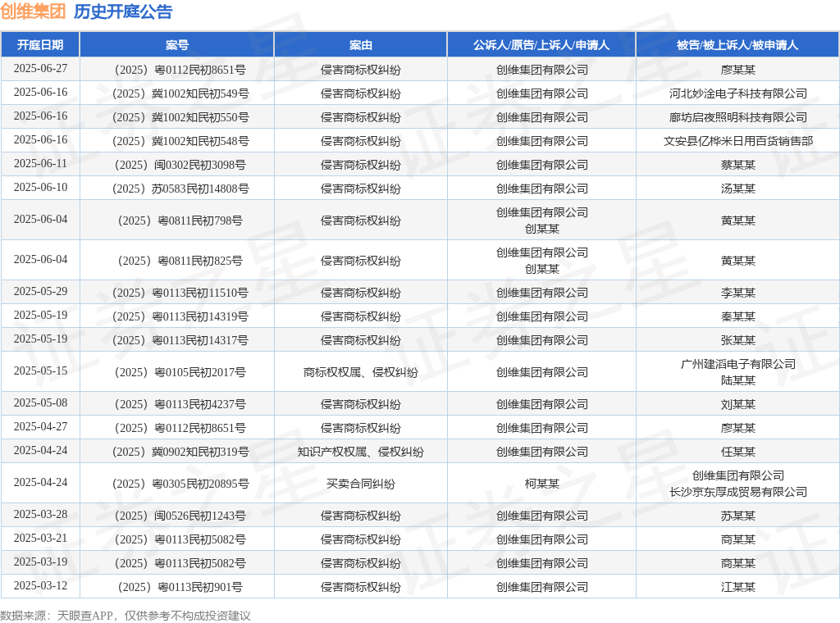Click date cell 2025-03-21
Viewport: 840px width, 623px height.
point(40,539)
